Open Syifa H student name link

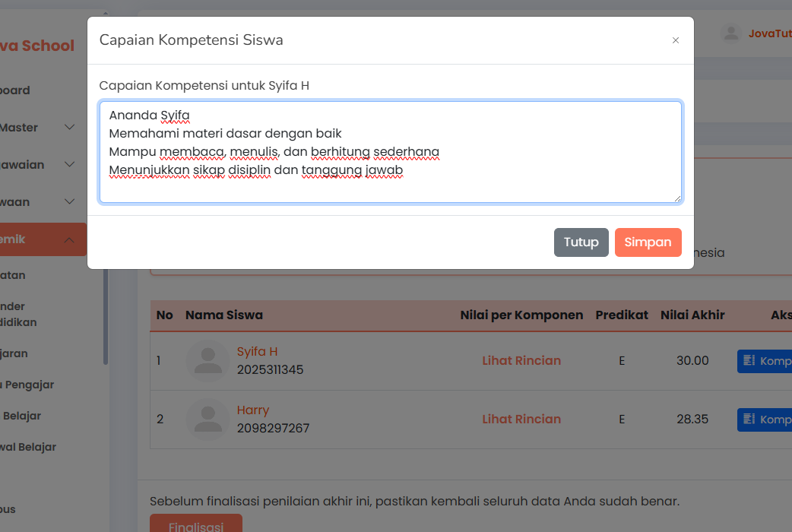257,352
